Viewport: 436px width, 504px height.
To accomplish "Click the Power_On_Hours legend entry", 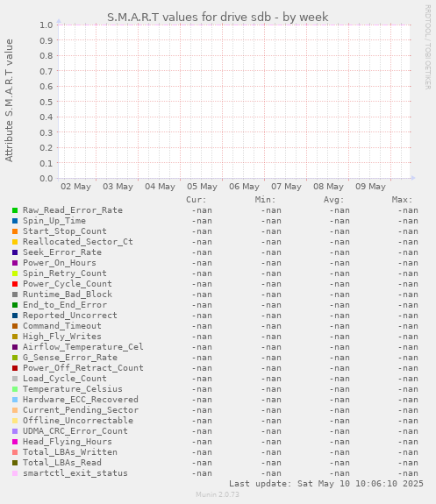I will point(60,263).
